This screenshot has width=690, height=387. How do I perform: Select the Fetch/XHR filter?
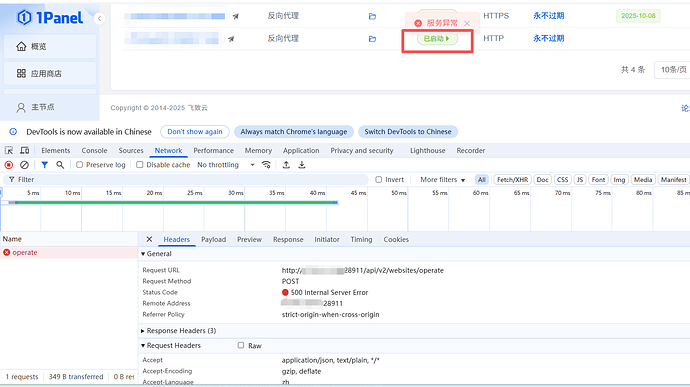tap(512, 180)
